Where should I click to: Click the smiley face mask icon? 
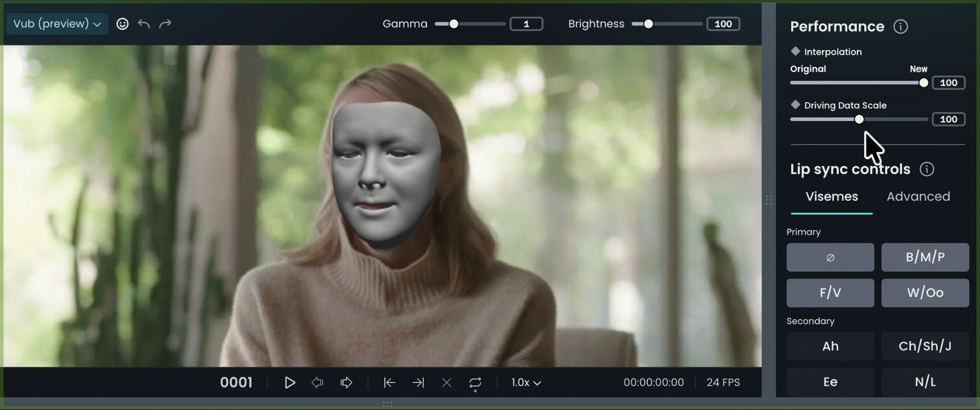click(x=122, y=24)
